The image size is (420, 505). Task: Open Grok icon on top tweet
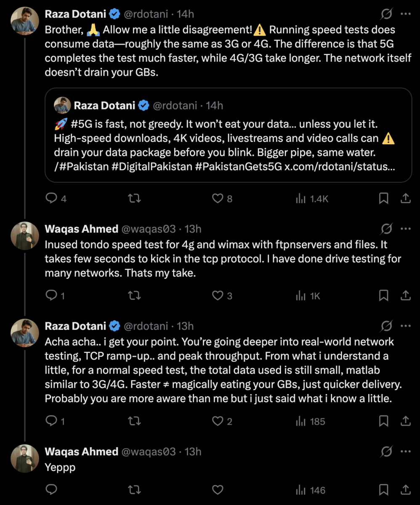coord(386,14)
